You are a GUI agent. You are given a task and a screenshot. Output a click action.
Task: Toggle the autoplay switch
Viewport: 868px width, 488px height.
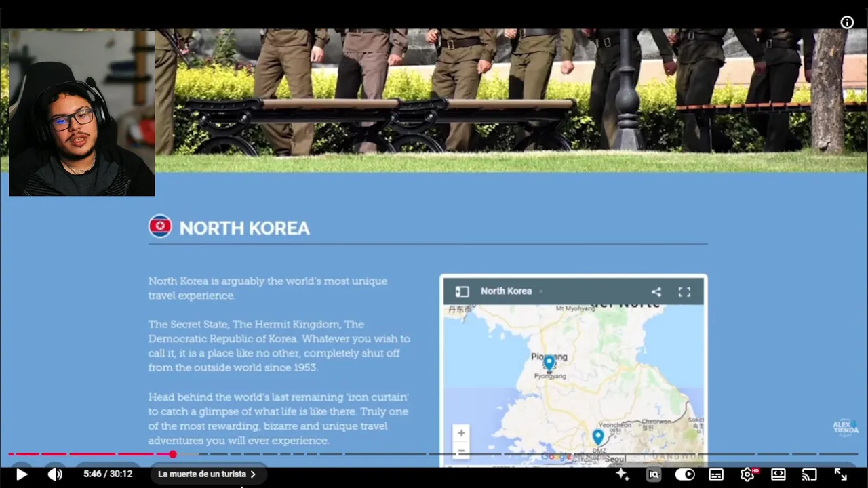pyautogui.click(x=685, y=474)
